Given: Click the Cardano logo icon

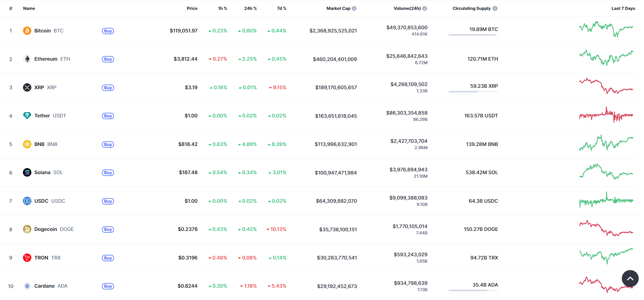Looking at the screenshot, I should click(x=27, y=286).
